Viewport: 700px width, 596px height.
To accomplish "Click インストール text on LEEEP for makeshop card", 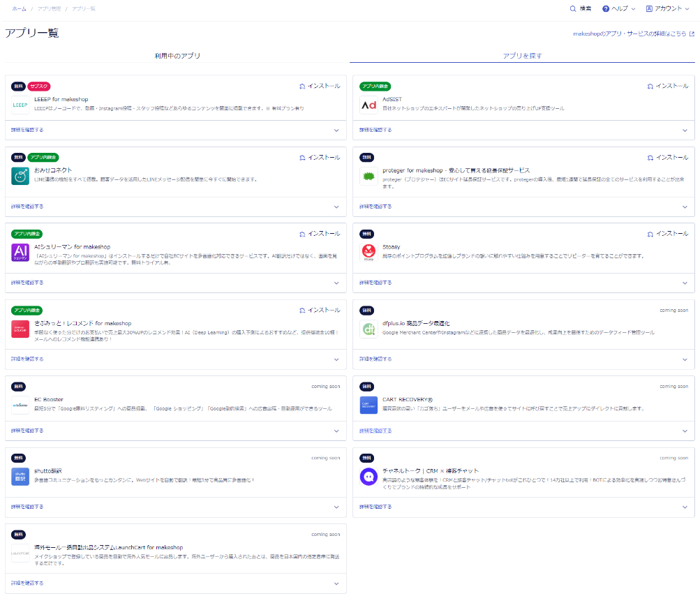I will pos(324,86).
